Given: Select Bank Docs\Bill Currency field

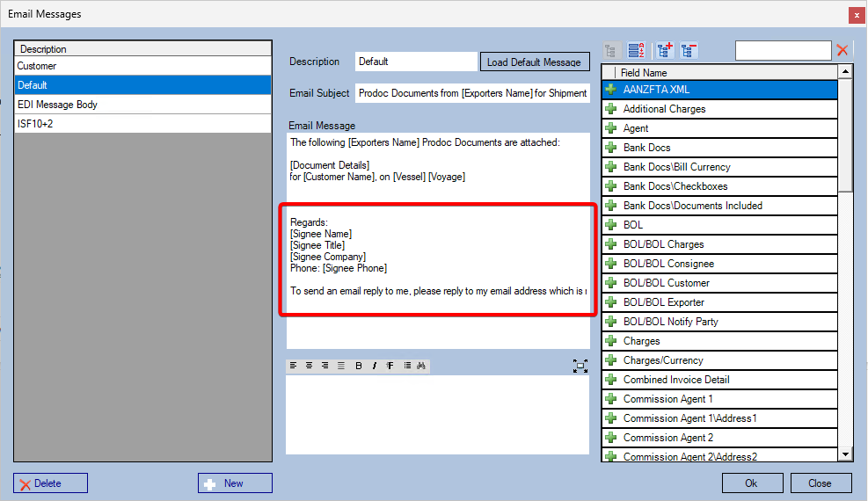Looking at the screenshot, I should click(x=719, y=167).
